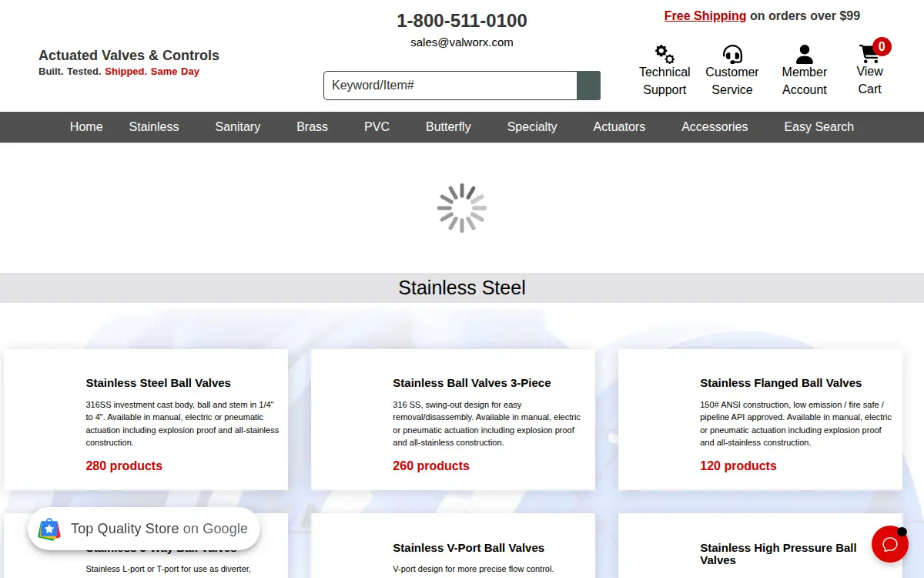Open the shopping cart icon
Viewport: 924px width, 578px height.
[x=869, y=54]
